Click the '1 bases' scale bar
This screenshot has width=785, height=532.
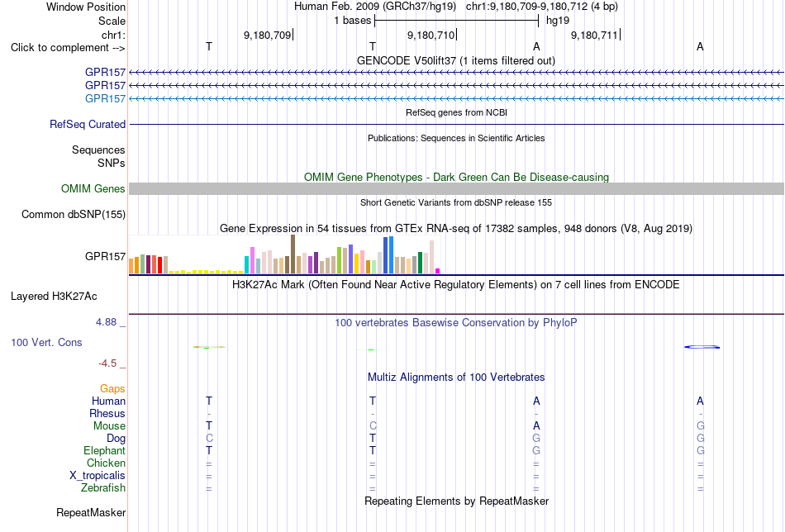pyautogui.click(x=456, y=21)
